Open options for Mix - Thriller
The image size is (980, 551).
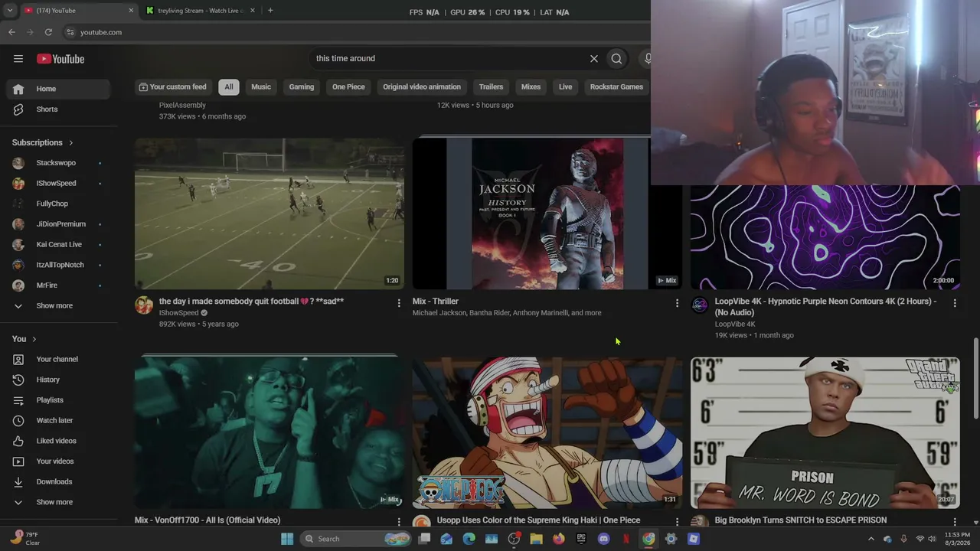pyautogui.click(x=677, y=303)
